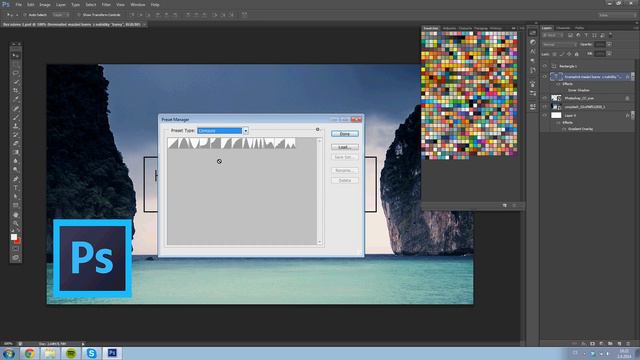Open the Opacity slider arrow

[609, 44]
